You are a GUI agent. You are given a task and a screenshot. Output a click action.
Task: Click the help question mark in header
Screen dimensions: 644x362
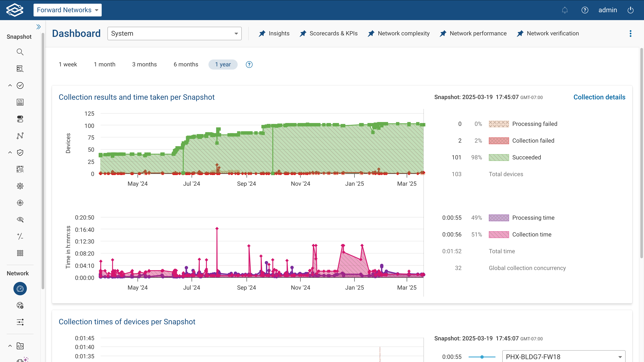pos(585,10)
